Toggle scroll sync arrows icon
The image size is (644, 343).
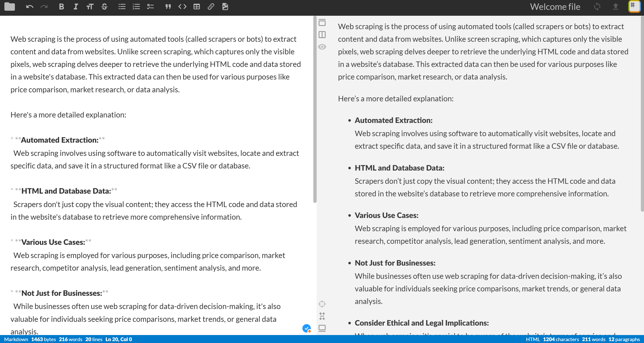(322, 316)
